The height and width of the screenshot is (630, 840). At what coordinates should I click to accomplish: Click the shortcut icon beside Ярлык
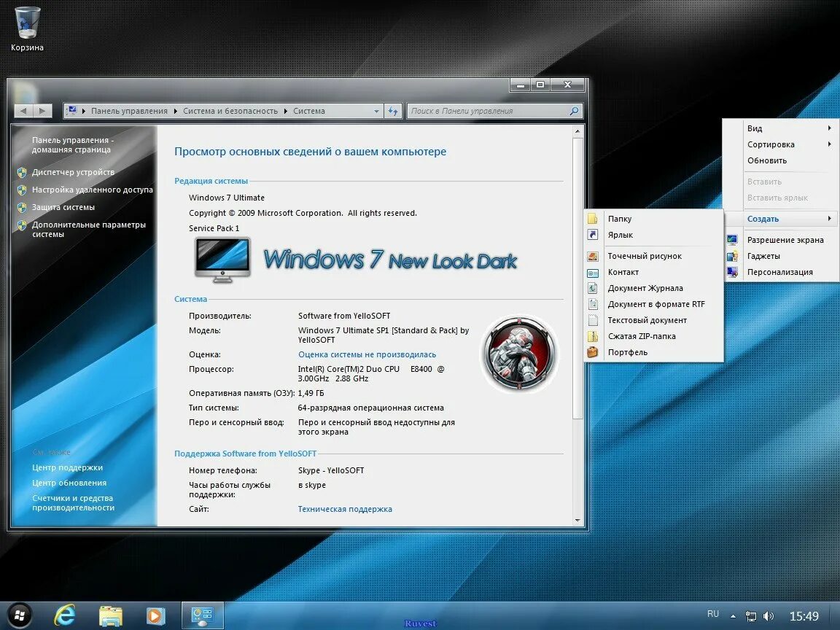click(593, 235)
